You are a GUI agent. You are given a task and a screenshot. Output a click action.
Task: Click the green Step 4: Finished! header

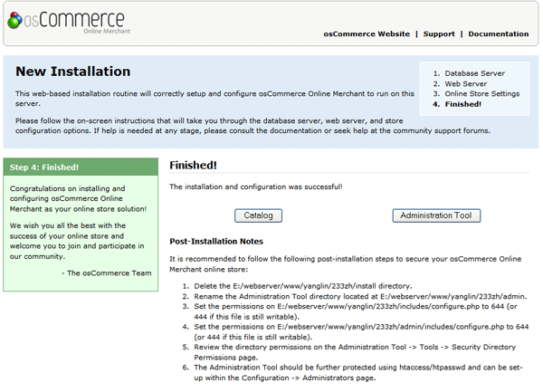(x=45, y=167)
